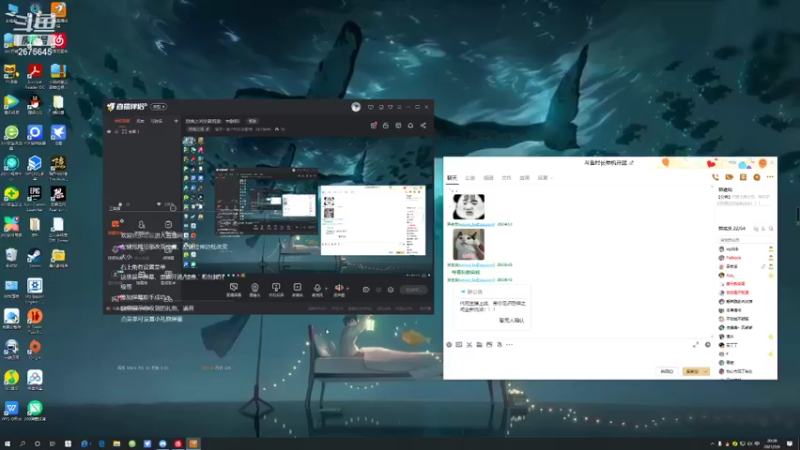Open cat meme image in chat
800x450 pixels.
(468, 244)
